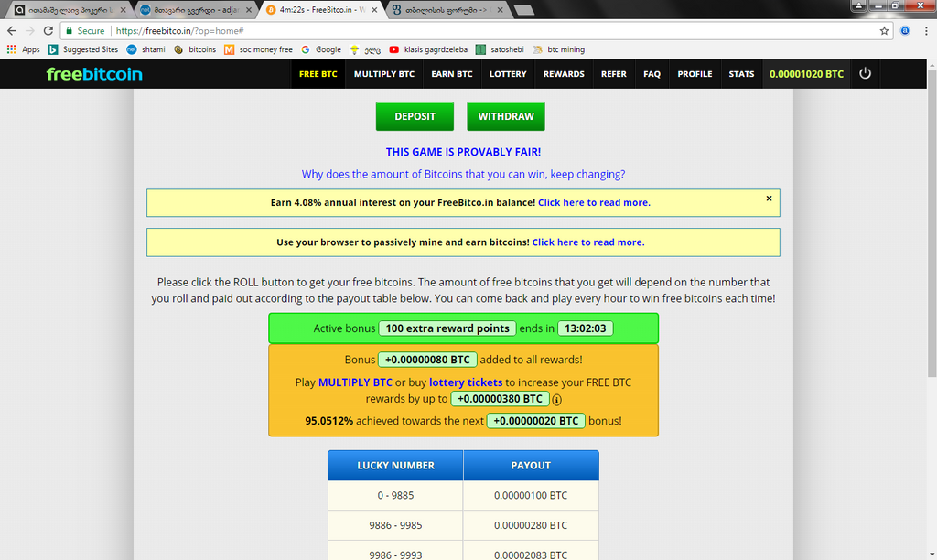Click the browser Forward arrow
Screen dimensions: 937x560
point(30,30)
